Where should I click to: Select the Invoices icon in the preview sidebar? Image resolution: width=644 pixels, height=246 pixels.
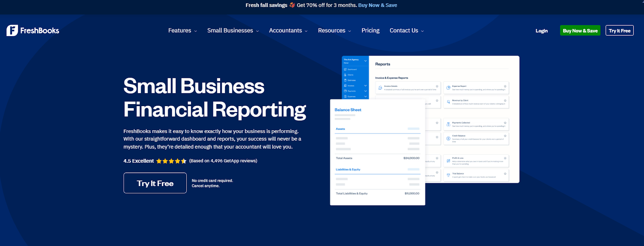(x=345, y=86)
